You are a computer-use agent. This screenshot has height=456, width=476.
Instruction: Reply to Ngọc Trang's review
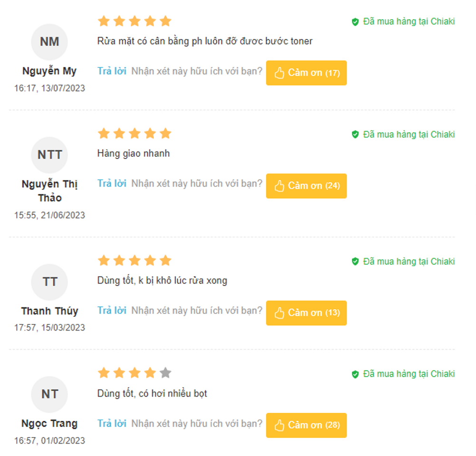click(112, 423)
